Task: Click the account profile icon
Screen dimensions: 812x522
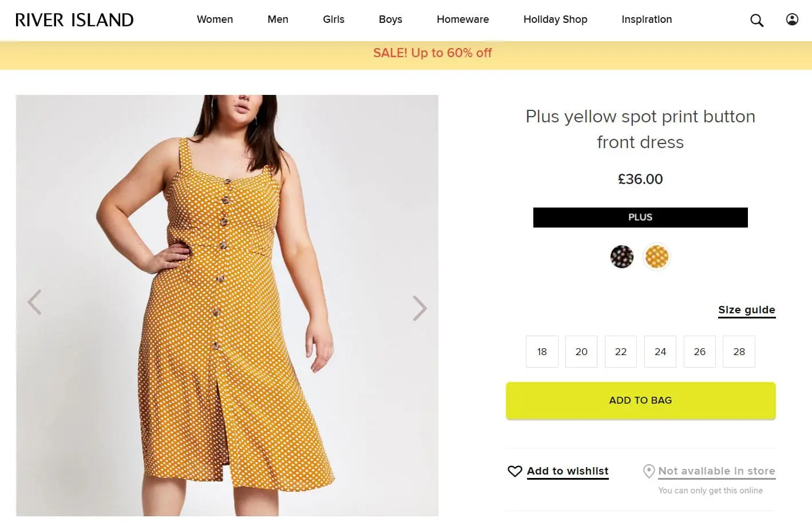Action: coord(792,20)
